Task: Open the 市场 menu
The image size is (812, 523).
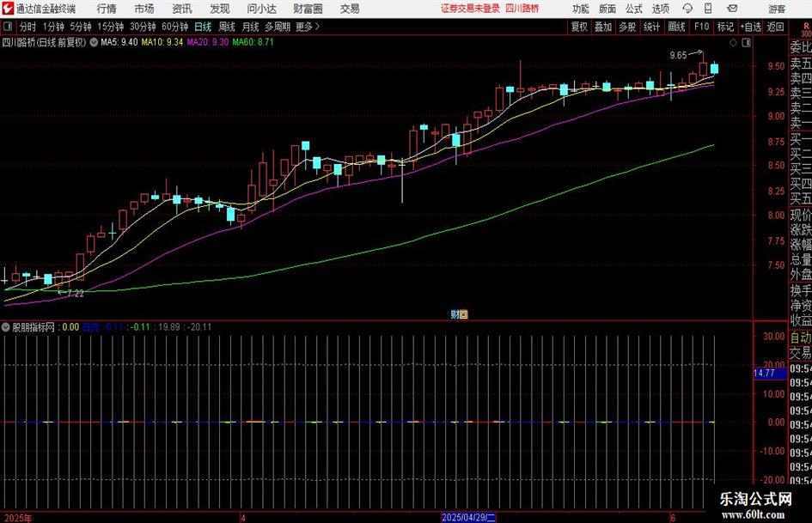Action: (144, 9)
